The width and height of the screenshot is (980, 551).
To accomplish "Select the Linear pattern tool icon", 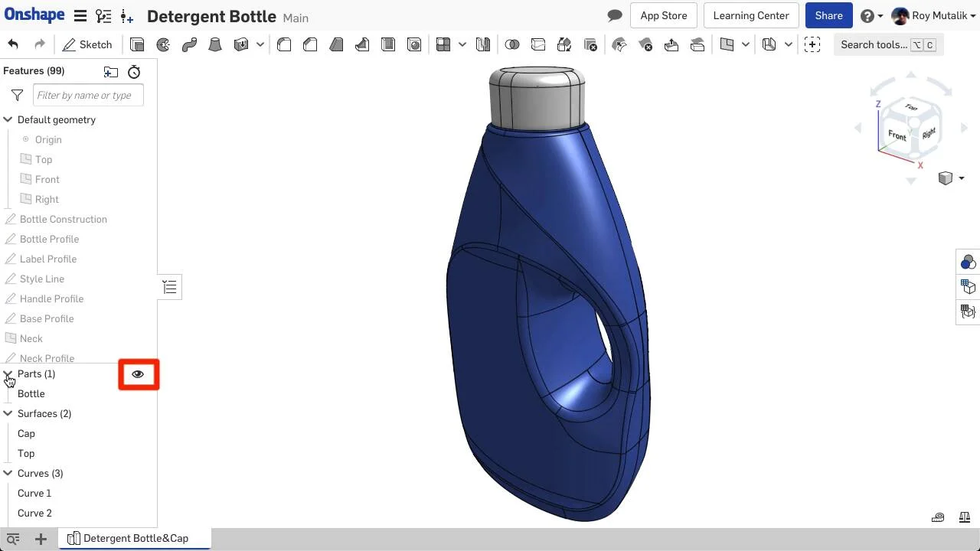I will coord(443,44).
